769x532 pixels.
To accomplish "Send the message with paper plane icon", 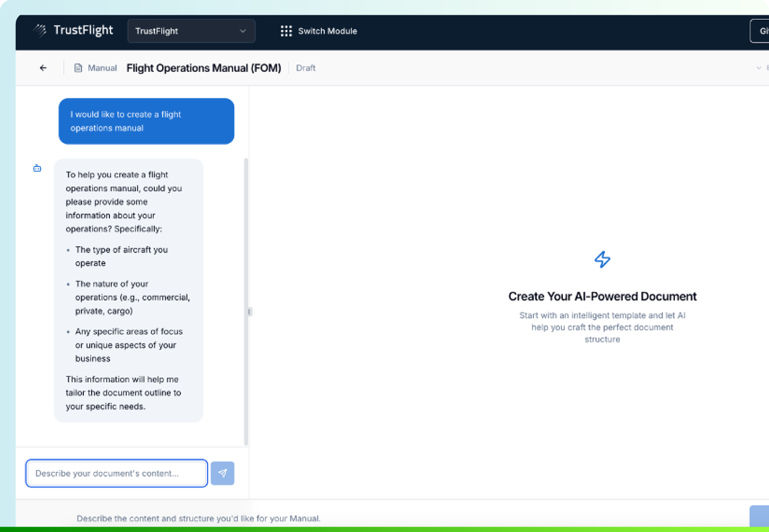I will click(222, 473).
